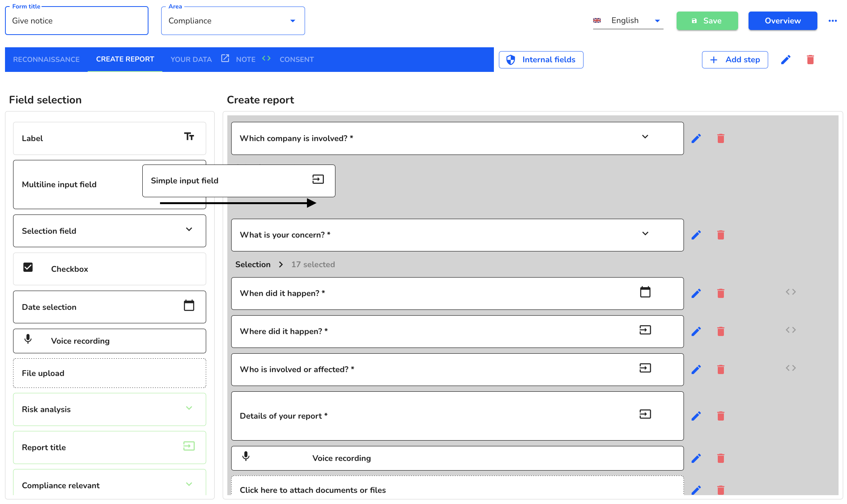This screenshot has width=847, height=504.
Task: Click the '17 selected' text
Action: tap(313, 264)
